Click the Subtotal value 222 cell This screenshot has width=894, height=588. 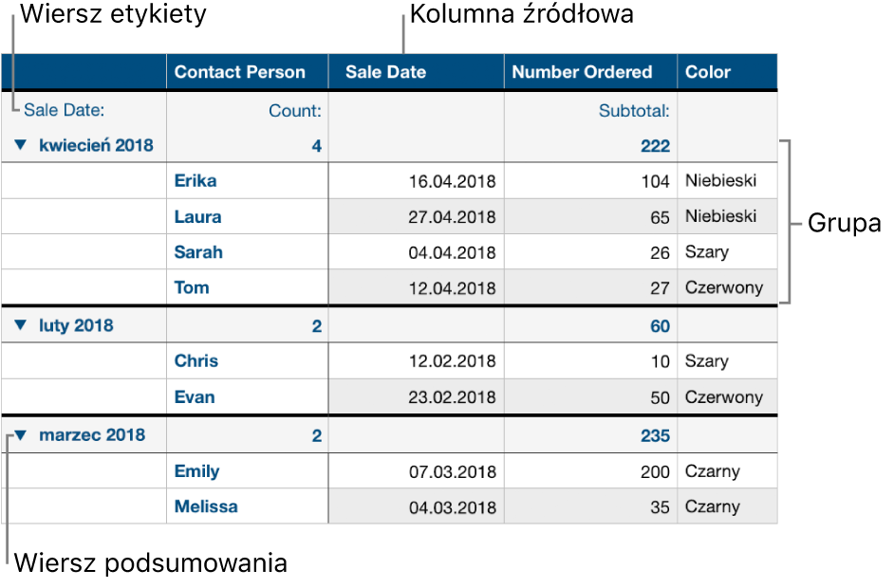click(x=590, y=146)
